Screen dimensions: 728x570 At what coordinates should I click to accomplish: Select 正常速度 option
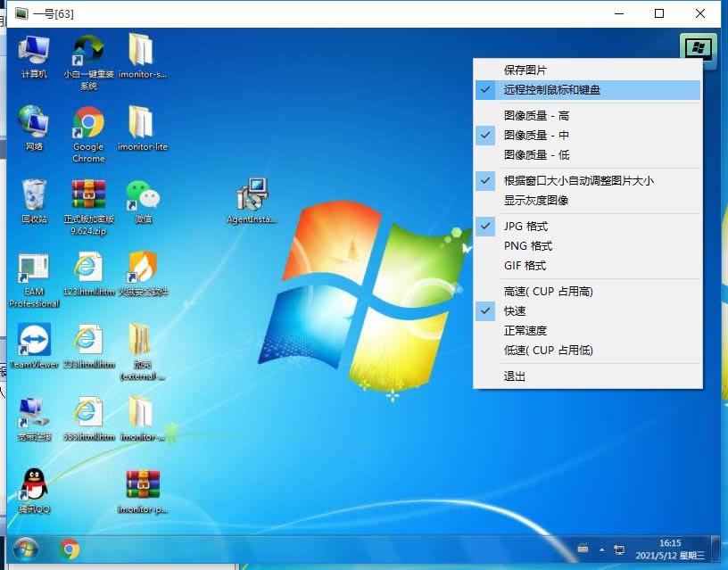[587, 330]
